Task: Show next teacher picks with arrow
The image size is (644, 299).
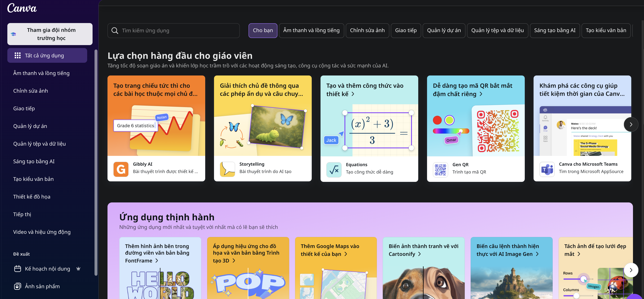Action: coord(631,124)
